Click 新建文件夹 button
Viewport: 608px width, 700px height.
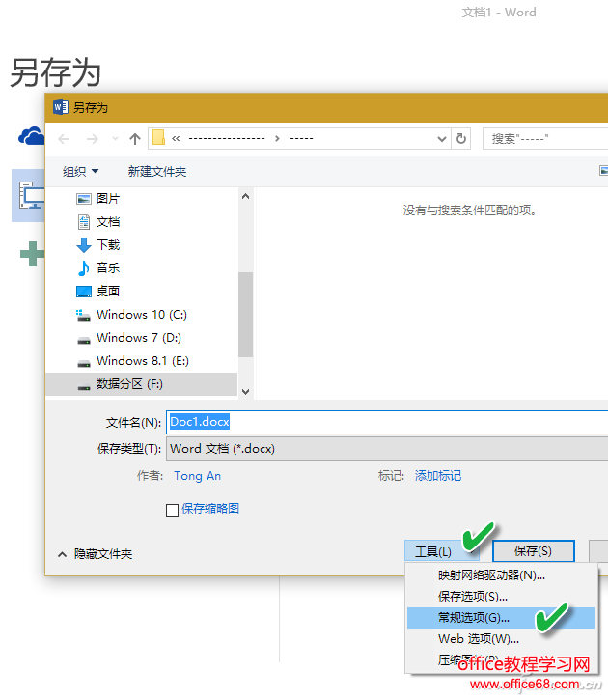[x=157, y=172]
